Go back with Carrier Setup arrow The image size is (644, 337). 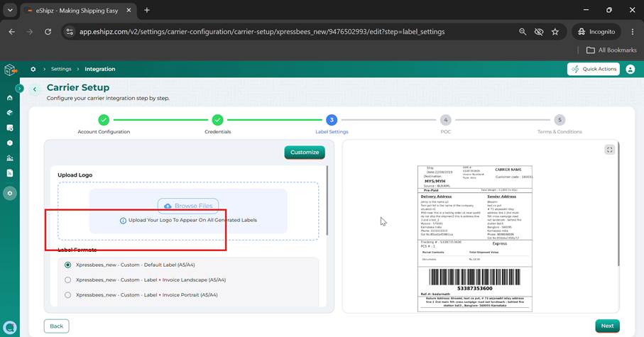pyautogui.click(x=35, y=89)
